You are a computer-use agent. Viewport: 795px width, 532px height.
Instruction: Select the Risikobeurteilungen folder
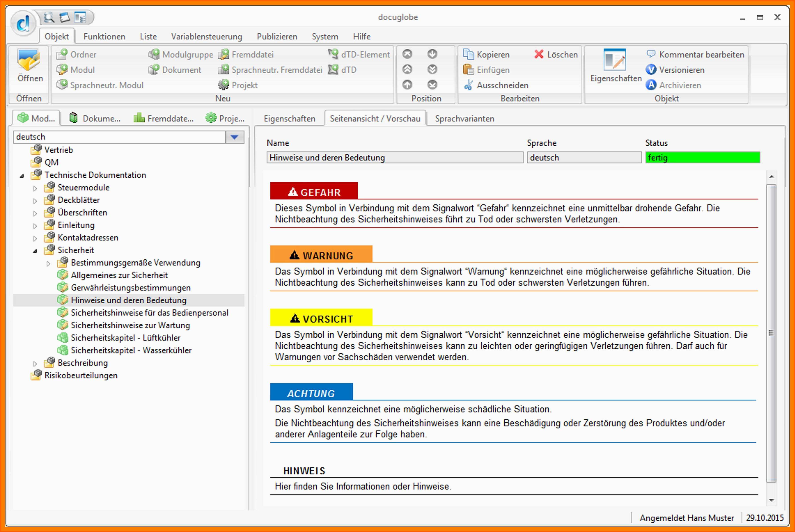81,376
